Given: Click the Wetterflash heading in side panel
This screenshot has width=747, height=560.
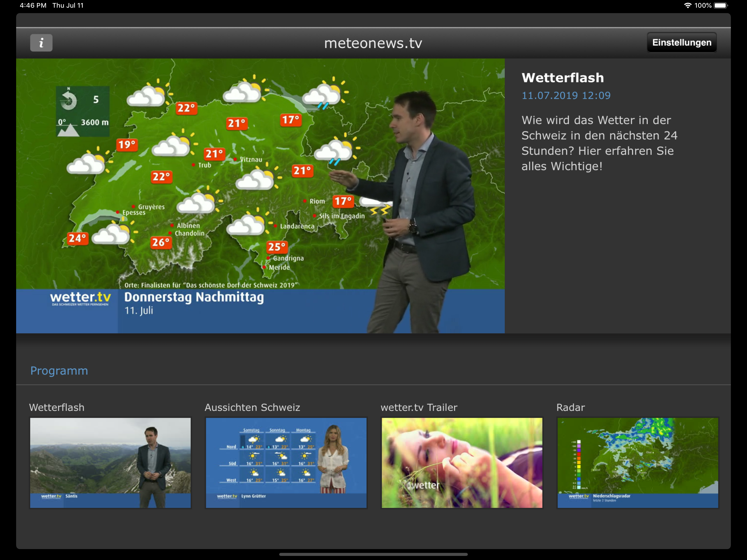Looking at the screenshot, I should (x=563, y=78).
